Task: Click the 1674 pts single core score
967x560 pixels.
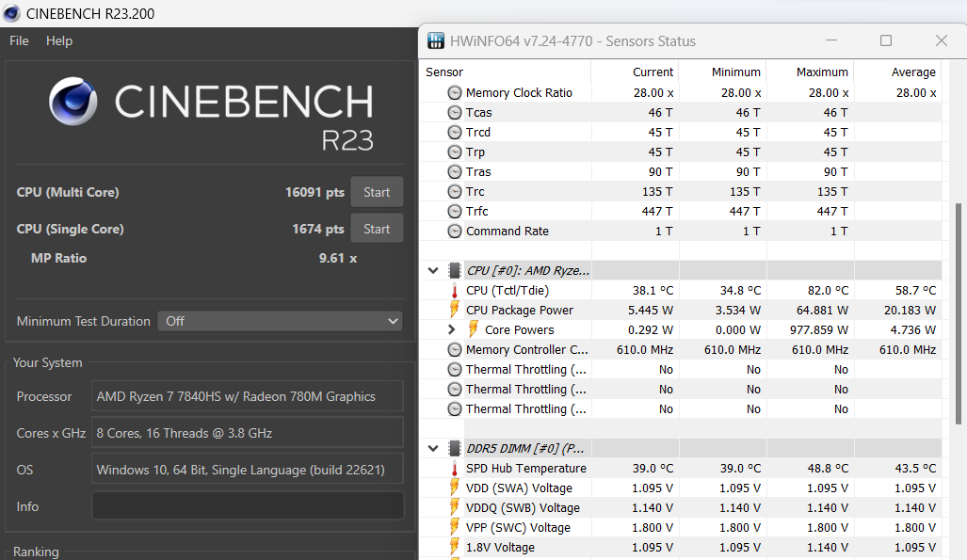Action: (x=317, y=229)
